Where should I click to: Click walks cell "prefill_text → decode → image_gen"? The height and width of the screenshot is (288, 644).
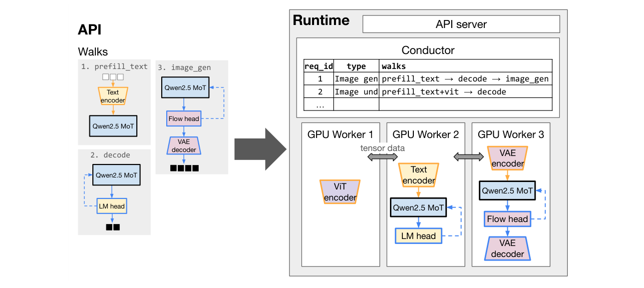tap(466, 79)
